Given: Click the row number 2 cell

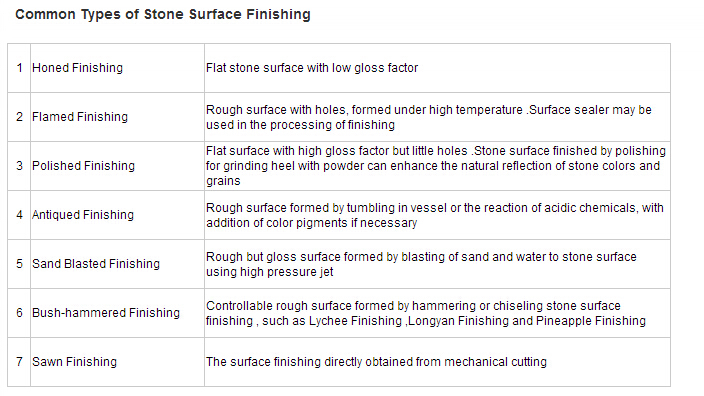Looking at the screenshot, I should 19,117.
